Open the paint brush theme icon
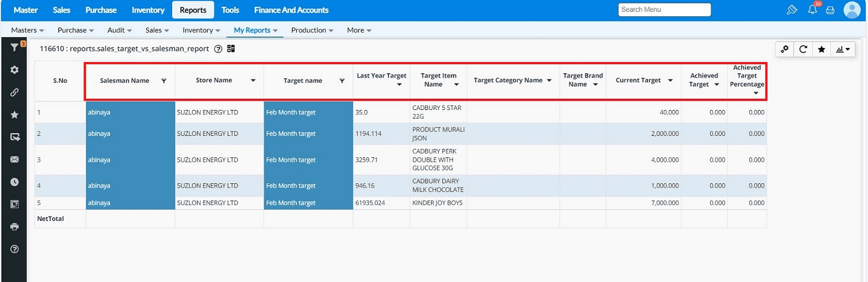Screen dimensions: 868x282 [x=792, y=10]
